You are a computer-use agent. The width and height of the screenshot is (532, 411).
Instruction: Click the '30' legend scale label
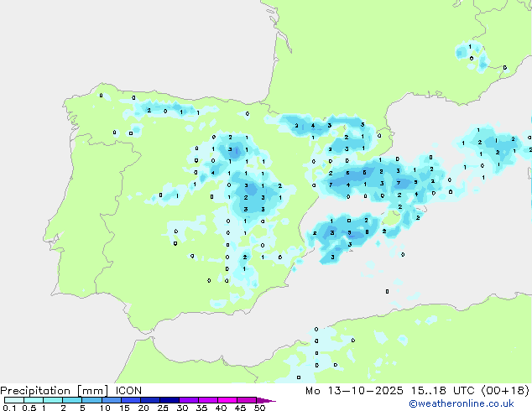click(x=182, y=408)
